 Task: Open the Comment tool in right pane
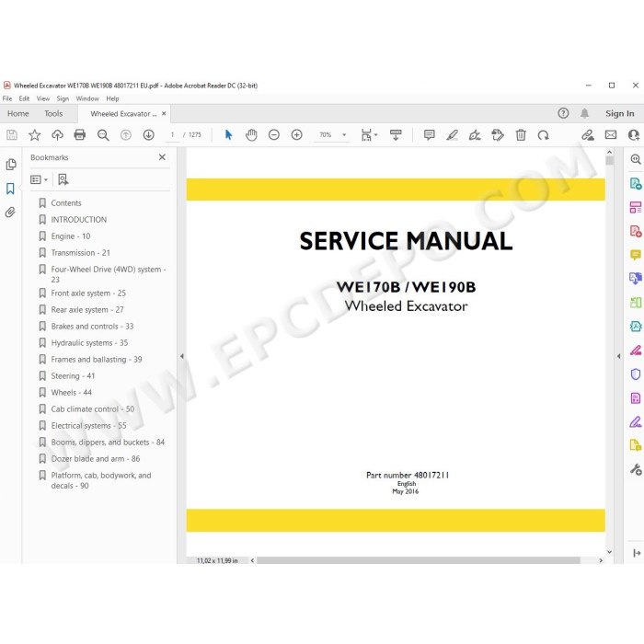tap(636, 255)
